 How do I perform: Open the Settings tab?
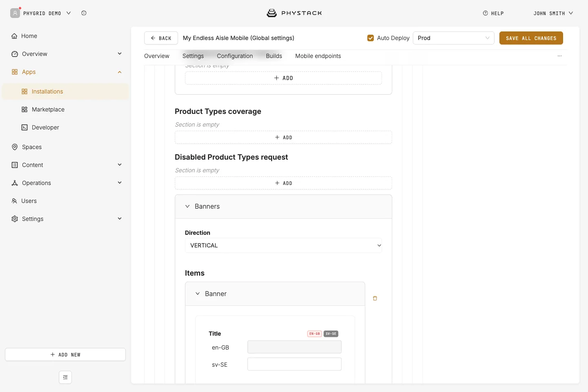pos(193,56)
